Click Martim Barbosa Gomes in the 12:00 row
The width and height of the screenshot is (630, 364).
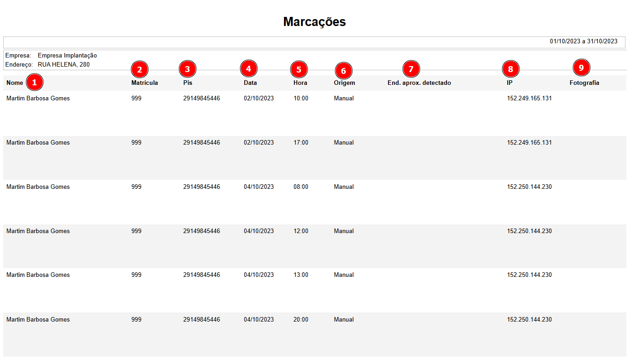click(38, 231)
